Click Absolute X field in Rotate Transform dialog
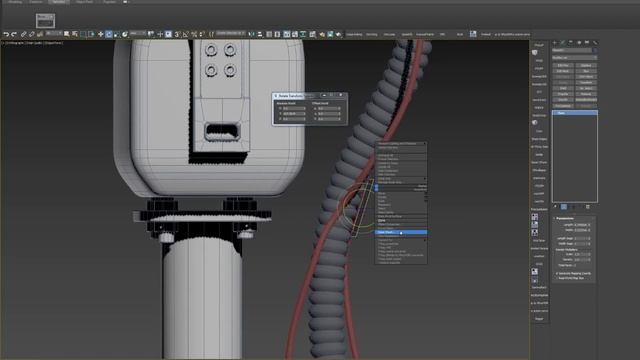 (x=294, y=109)
